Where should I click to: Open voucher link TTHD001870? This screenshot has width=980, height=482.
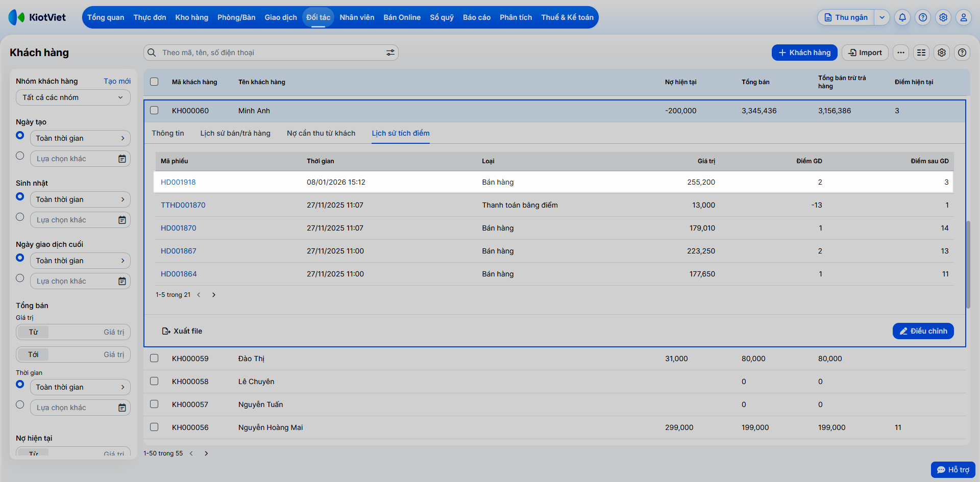tap(183, 205)
